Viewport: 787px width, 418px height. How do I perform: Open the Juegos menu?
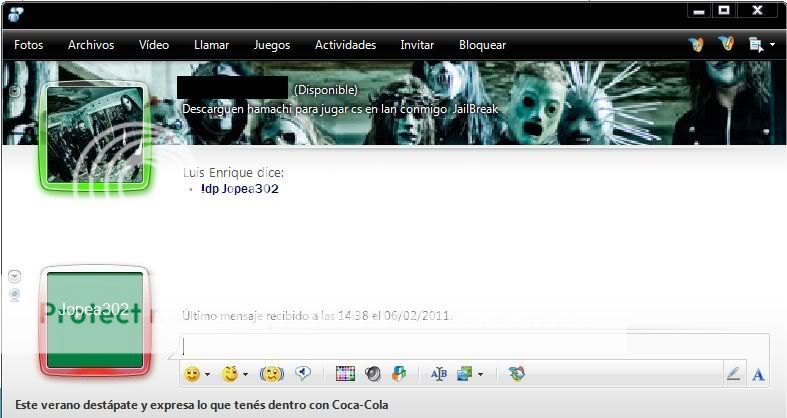272,45
